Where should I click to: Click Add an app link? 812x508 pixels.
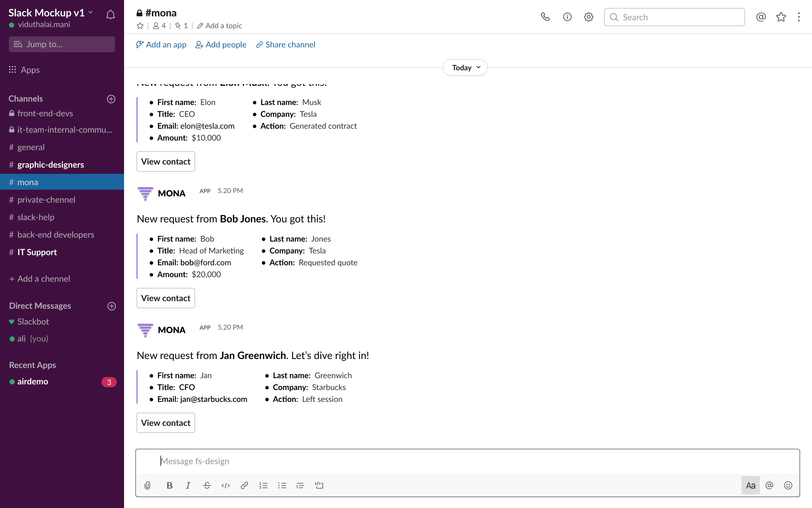coord(161,44)
